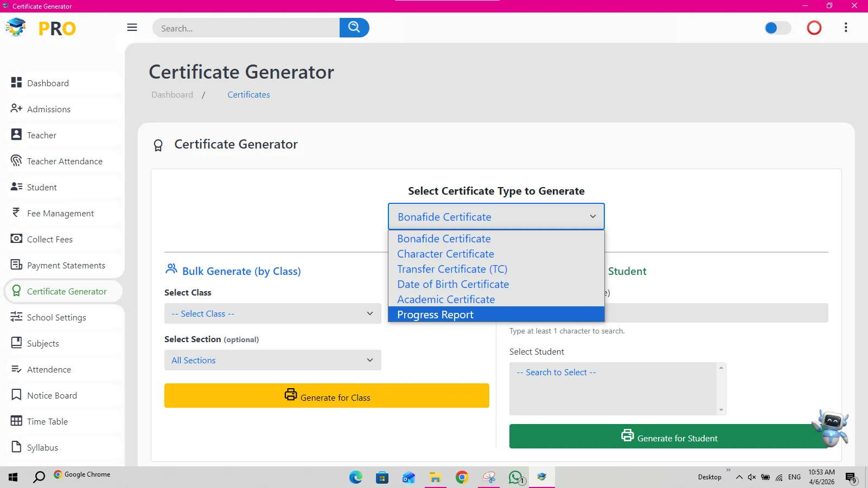This screenshot has width=868, height=488.
Task: Click the Payment Statements receipt icon
Action: (16, 265)
